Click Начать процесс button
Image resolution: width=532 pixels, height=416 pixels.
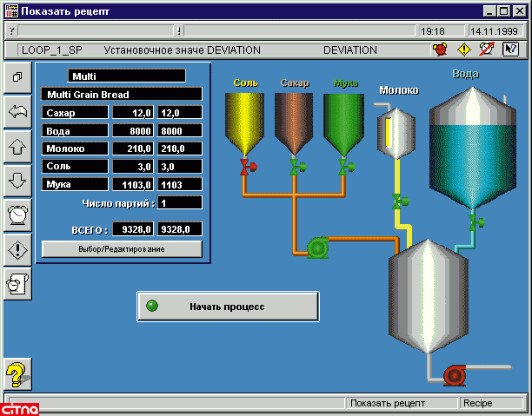[x=227, y=307]
